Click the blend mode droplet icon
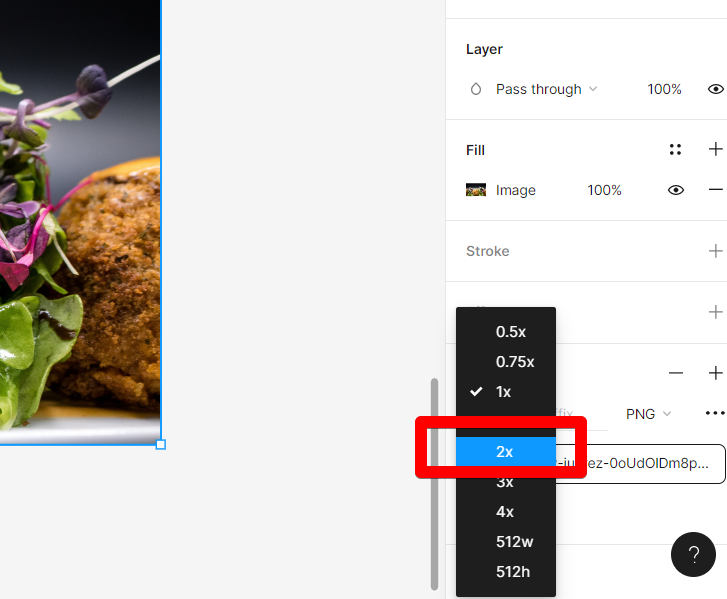Image resolution: width=727 pixels, height=599 pixels. (476, 89)
